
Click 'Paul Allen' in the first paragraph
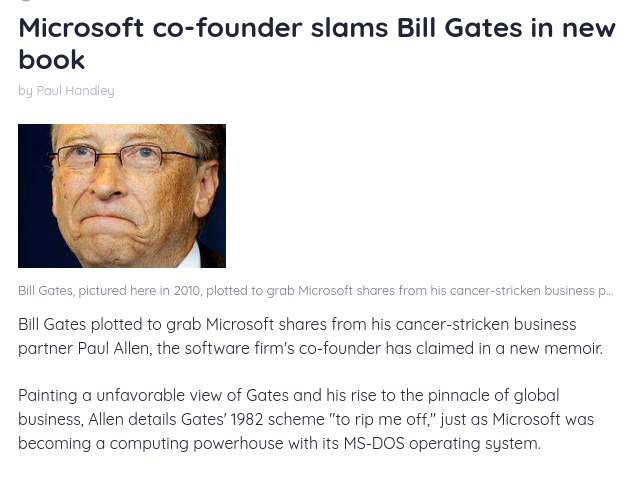tap(113, 348)
